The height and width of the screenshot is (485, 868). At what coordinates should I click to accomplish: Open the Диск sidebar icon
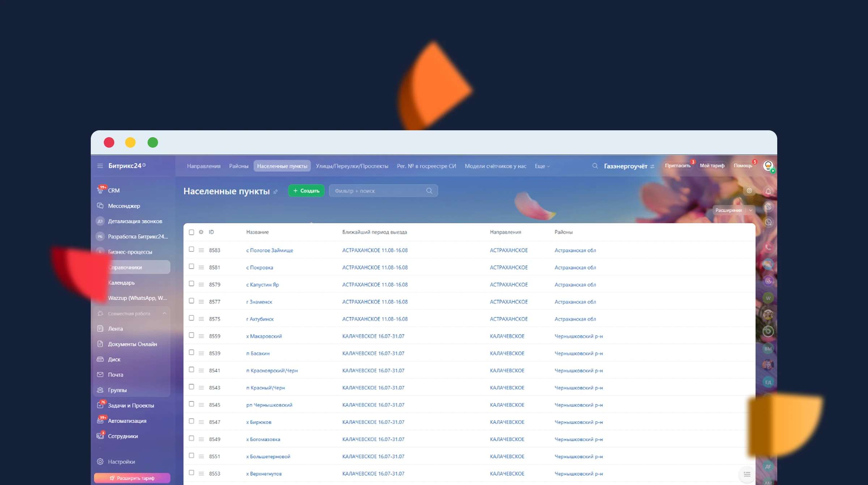[x=100, y=359]
